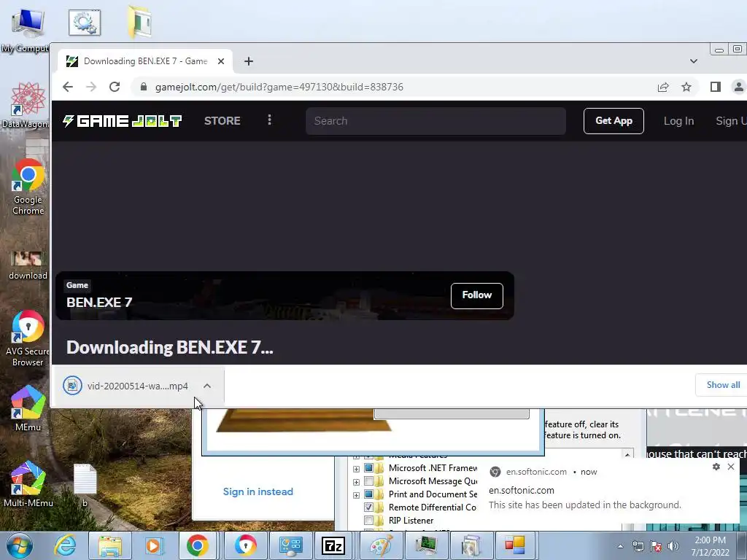Screen dimensions: 747x560
Task: Open the three-dot more menu on Game Jolt
Action: (269, 120)
